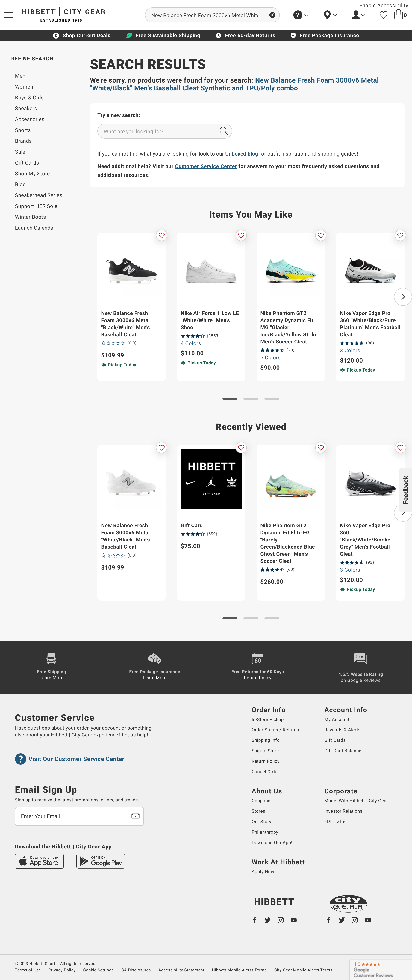Click the search magnifier in new search box
This screenshot has height=980, width=412.
click(224, 131)
